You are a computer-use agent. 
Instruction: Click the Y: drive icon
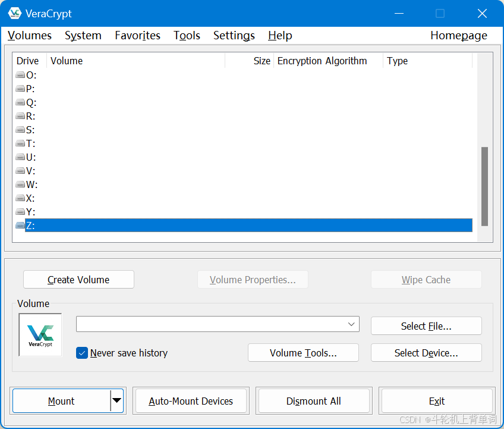click(20, 212)
